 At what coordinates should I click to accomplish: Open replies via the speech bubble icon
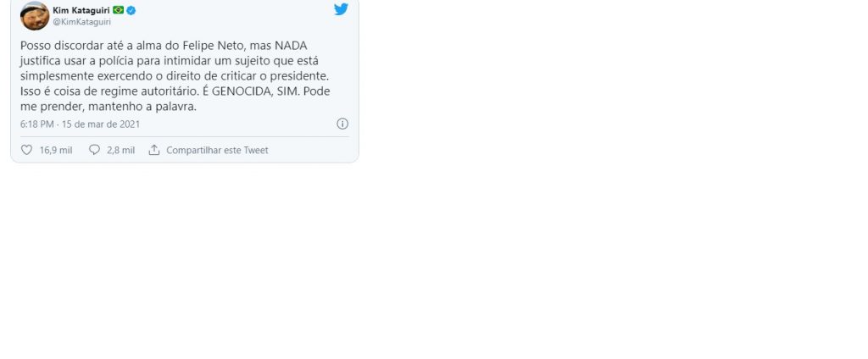click(x=95, y=150)
